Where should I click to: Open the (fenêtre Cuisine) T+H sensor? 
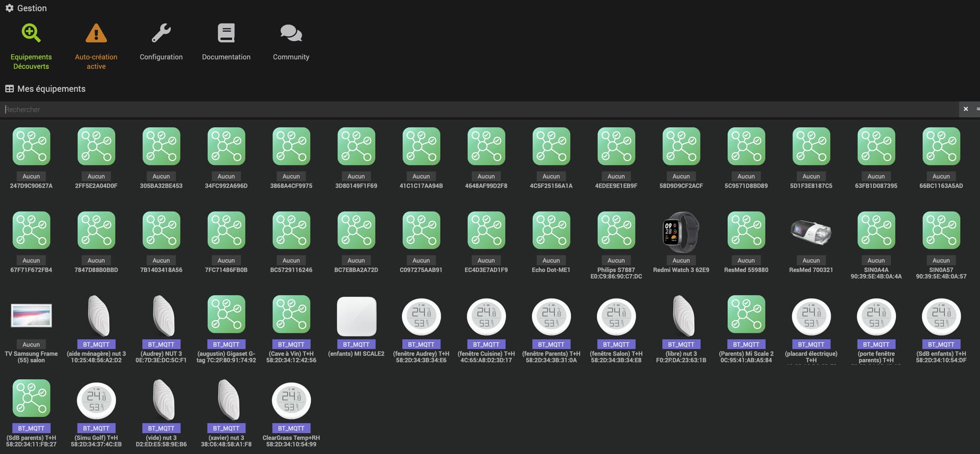(486, 316)
